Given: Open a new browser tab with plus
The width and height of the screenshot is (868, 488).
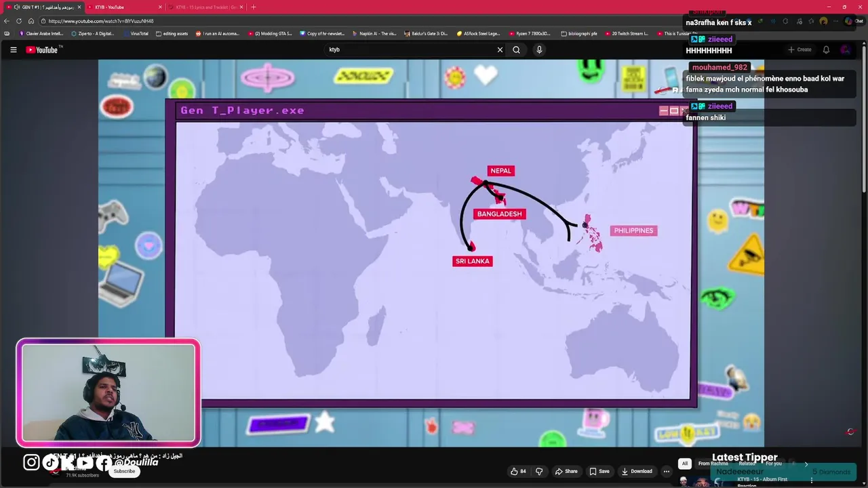Looking at the screenshot, I should [254, 7].
